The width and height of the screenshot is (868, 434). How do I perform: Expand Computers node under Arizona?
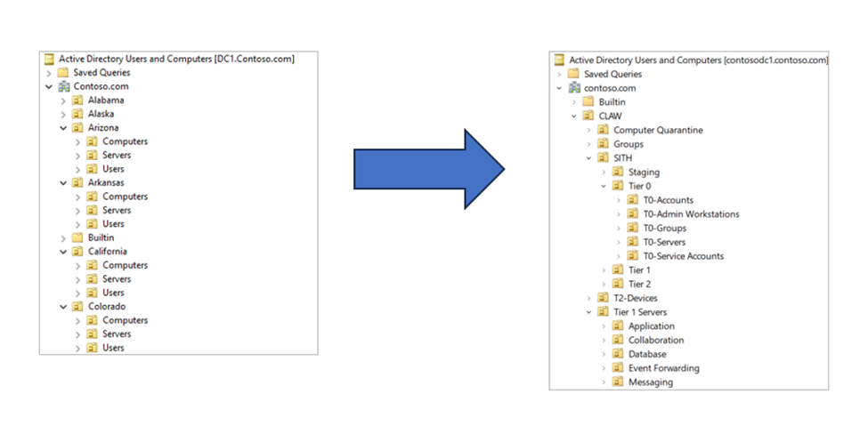point(77,142)
